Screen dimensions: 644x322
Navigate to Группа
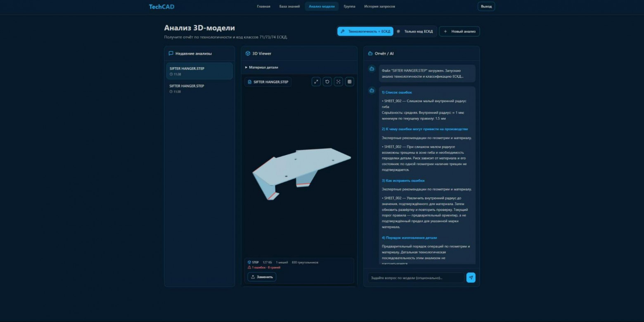[x=350, y=7]
